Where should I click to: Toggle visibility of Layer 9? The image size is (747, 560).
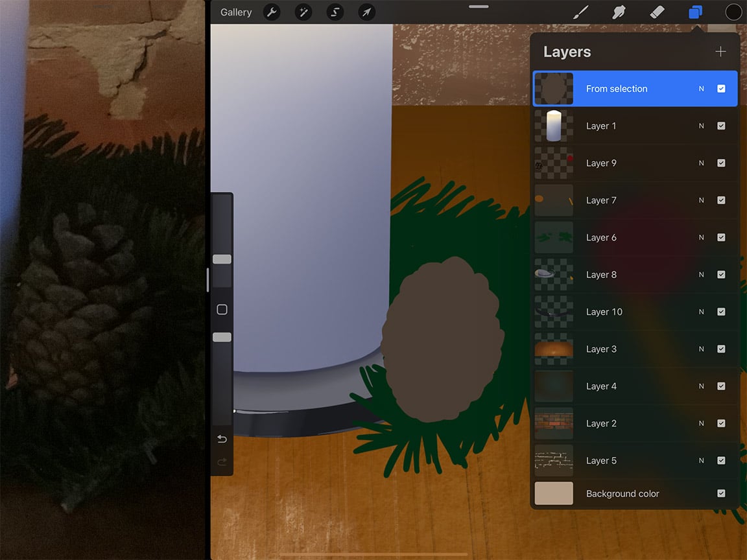coord(721,163)
